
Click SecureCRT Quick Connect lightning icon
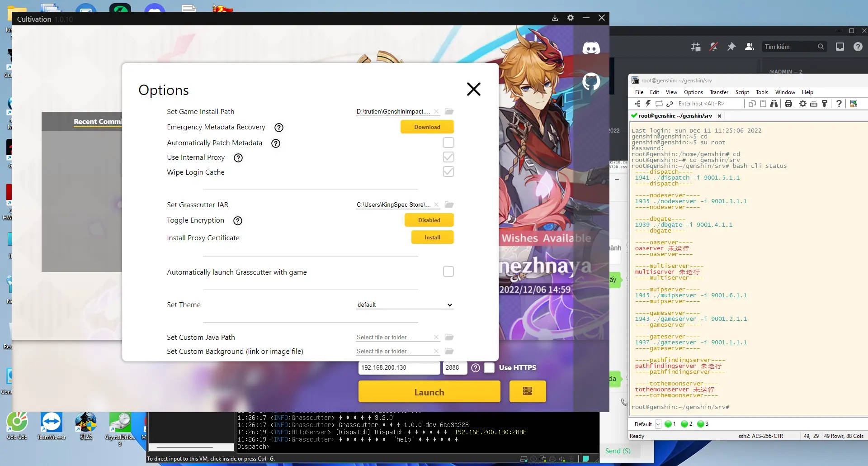[648, 104]
